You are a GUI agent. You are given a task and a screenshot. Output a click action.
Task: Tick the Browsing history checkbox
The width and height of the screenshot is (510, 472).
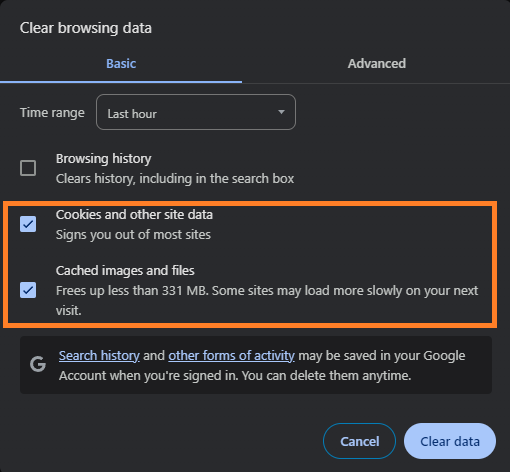[28, 168]
